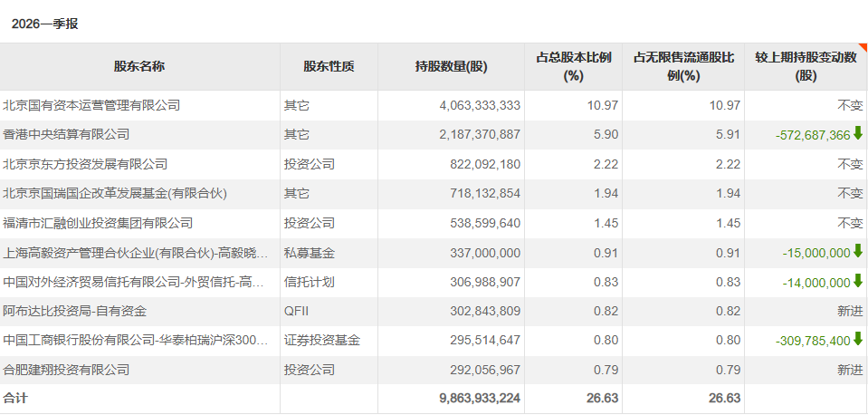The height and width of the screenshot is (415, 868).
Task: Click truncated 上海高毅资产管理合伙企业 name
Action: [136, 253]
